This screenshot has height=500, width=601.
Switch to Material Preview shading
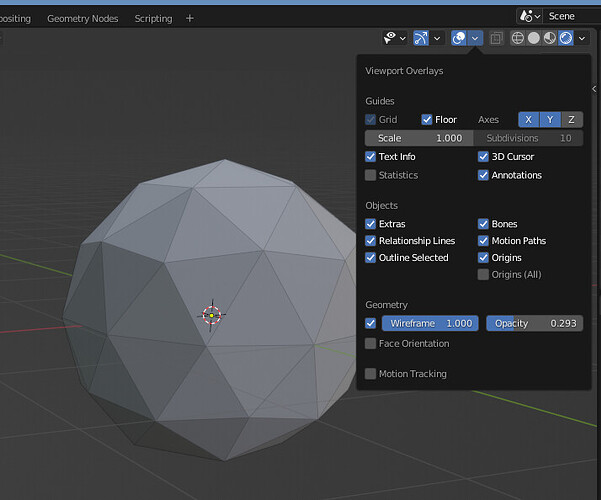(550, 38)
